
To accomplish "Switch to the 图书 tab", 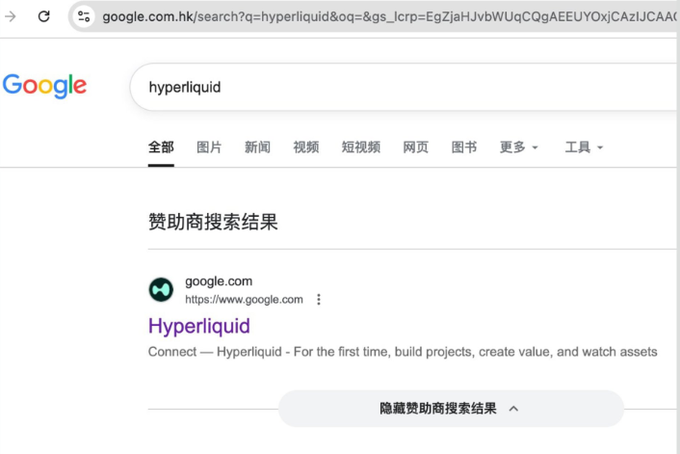I will click(x=464, y=147).
